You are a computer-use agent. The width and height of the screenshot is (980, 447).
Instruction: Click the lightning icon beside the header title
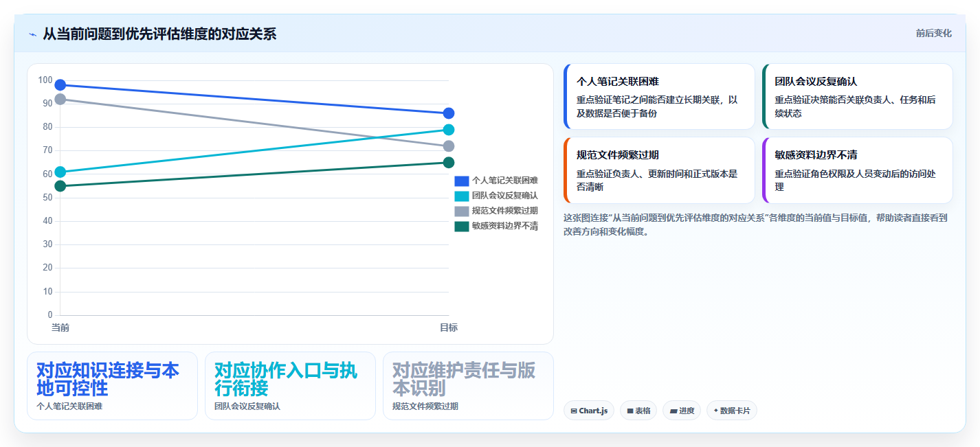point(32,34)
